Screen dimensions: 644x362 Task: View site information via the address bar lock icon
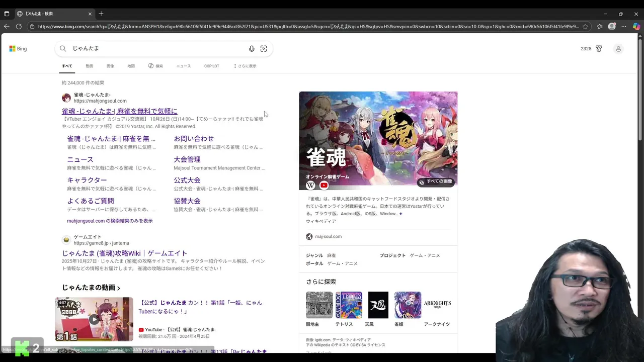click(32, 27)
